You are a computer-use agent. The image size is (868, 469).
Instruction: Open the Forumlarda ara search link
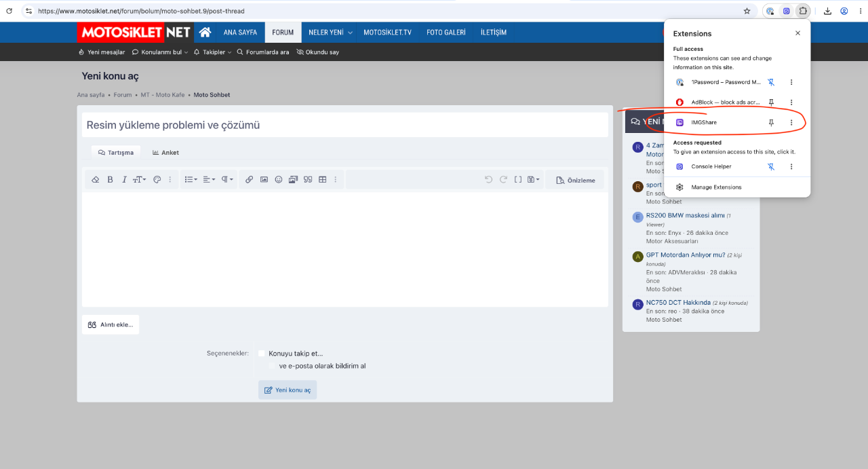pyautogui.click(x=263, y=52)
